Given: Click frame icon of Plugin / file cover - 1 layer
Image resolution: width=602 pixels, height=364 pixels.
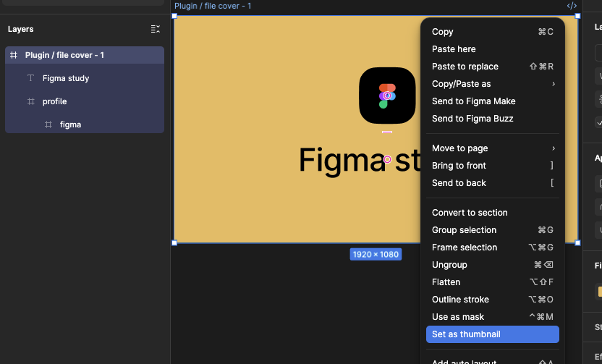Looking at the screenshot, I should point(14,55).
